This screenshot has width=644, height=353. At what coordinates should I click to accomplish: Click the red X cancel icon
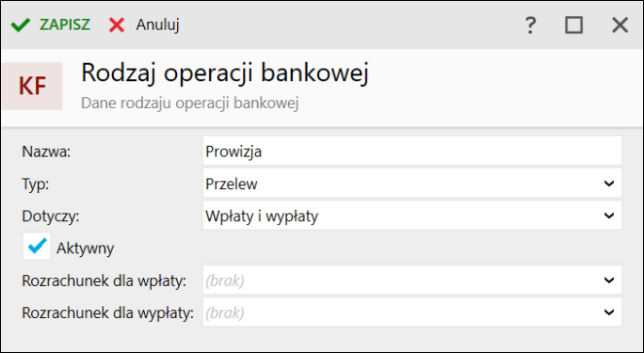(x=117, y=25)
